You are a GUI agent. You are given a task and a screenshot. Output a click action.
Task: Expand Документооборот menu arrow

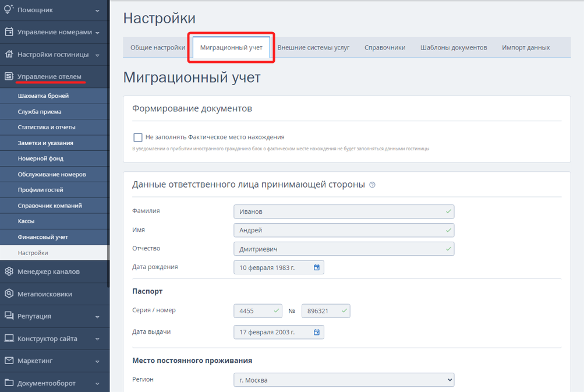pyautogui.click(x=97, y=384)
